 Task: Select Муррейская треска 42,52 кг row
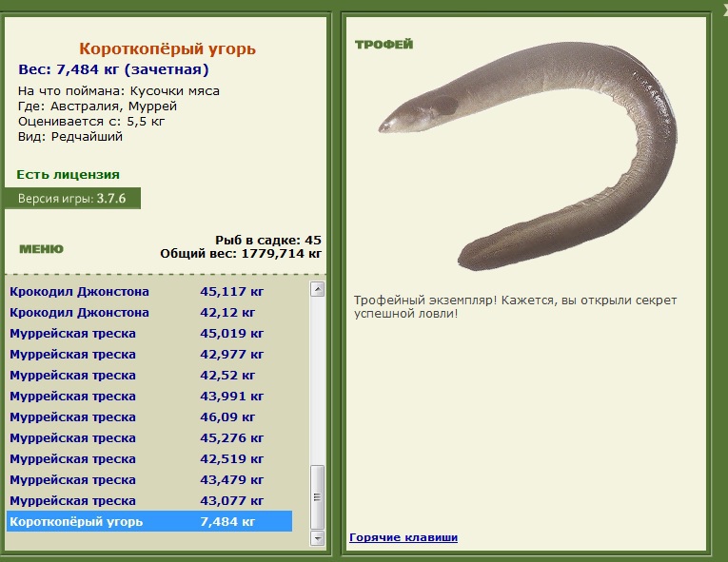(149, 376)
